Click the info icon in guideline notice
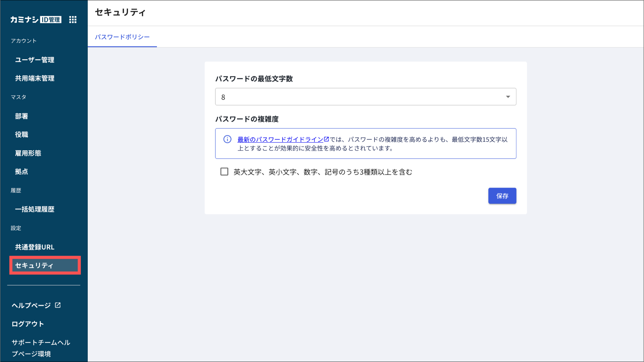This screenshot has width=644, height=362. pyautogui.click(x=227, y=139)
